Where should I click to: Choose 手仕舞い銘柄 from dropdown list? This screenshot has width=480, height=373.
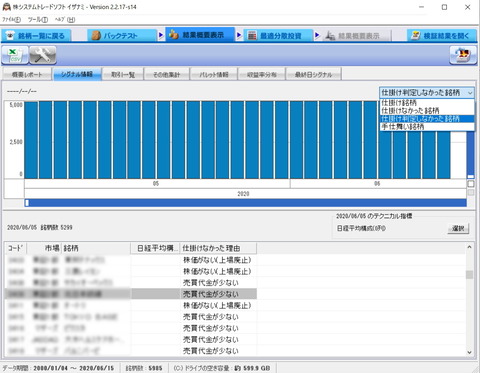(427, 127)
